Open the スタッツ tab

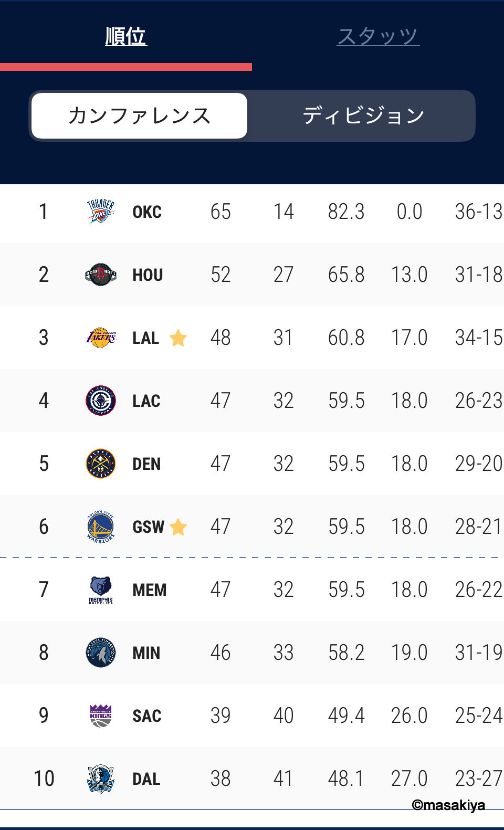point(378,36)
